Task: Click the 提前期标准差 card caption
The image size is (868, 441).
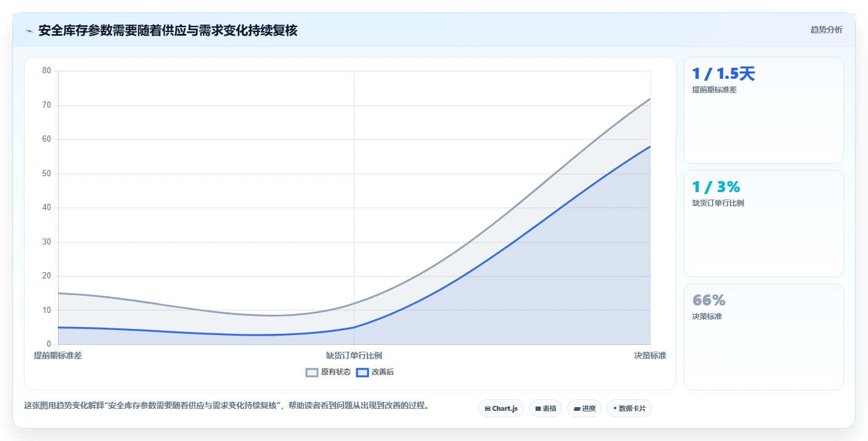Action: point(714,90)
